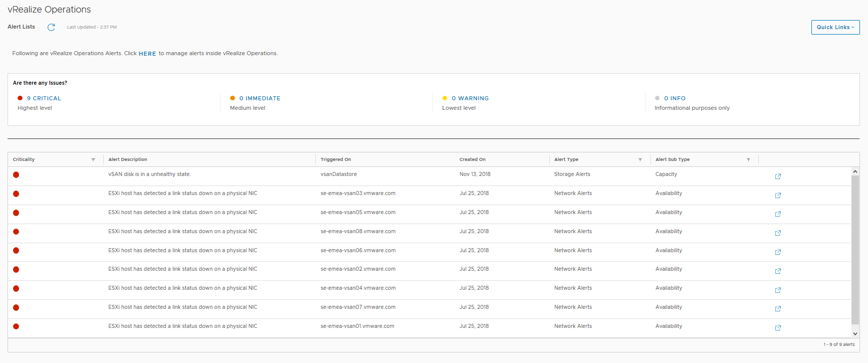Click critical red dot in vsanDatastore row
The width and height of the screenshot is (868, 363).
point(16,174)
